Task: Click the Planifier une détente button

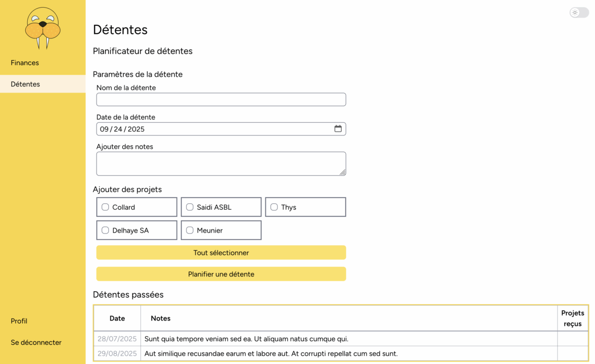Action: 221,274
